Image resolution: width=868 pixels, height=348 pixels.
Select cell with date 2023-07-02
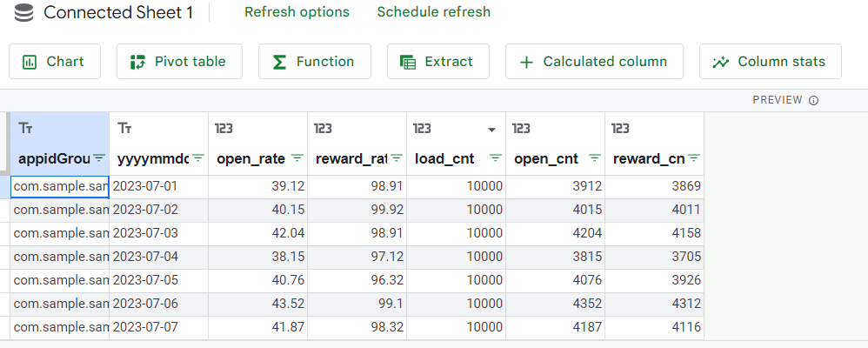point(159,210)
